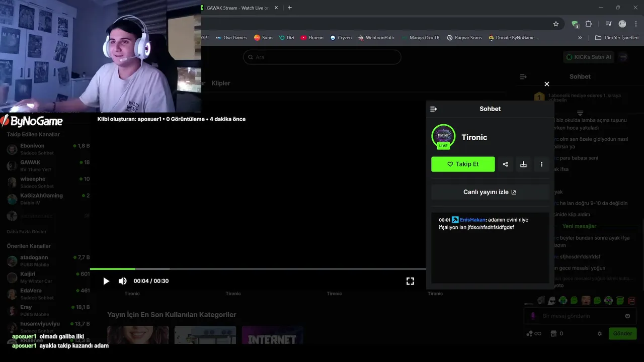Image resolution: width=644 pixels, height=362 pixels.
Task: Open the Donate ByNoGame bookmark
Action: 513,38
